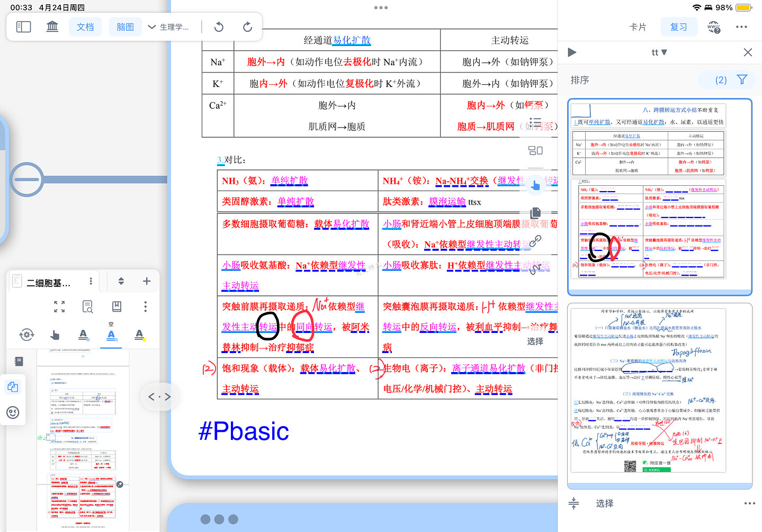Click the three dots on the lower mindmap node

(x=219, y=519)
